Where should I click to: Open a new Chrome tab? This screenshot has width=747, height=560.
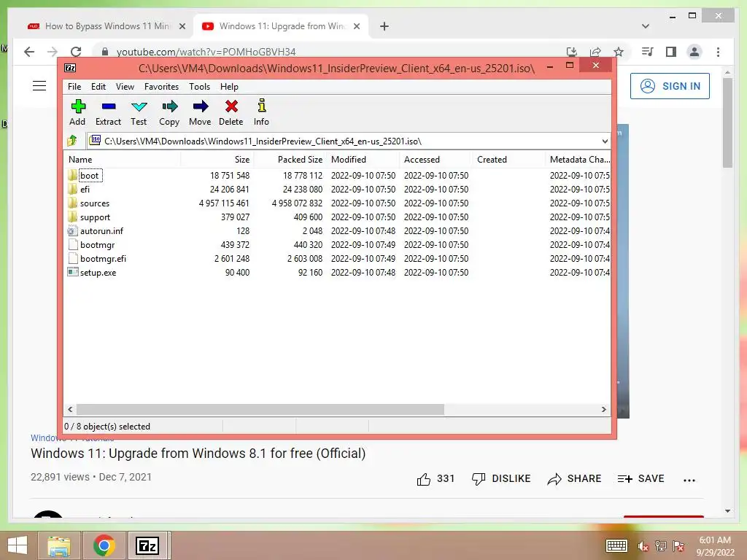pos(384,26)
